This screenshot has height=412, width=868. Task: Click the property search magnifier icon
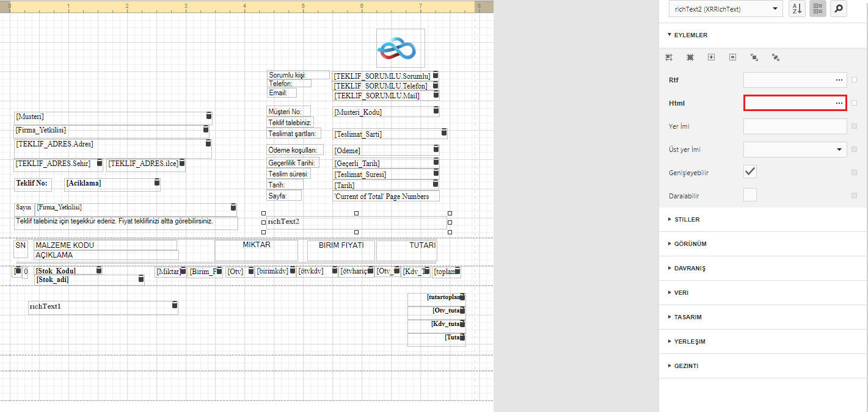[839, 9]
